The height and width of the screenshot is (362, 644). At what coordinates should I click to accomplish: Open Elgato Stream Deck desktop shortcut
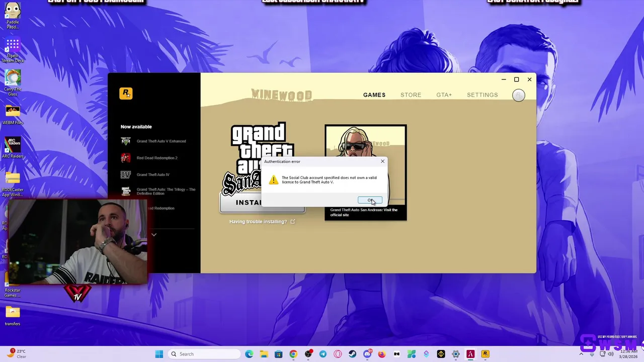(13, 51)
